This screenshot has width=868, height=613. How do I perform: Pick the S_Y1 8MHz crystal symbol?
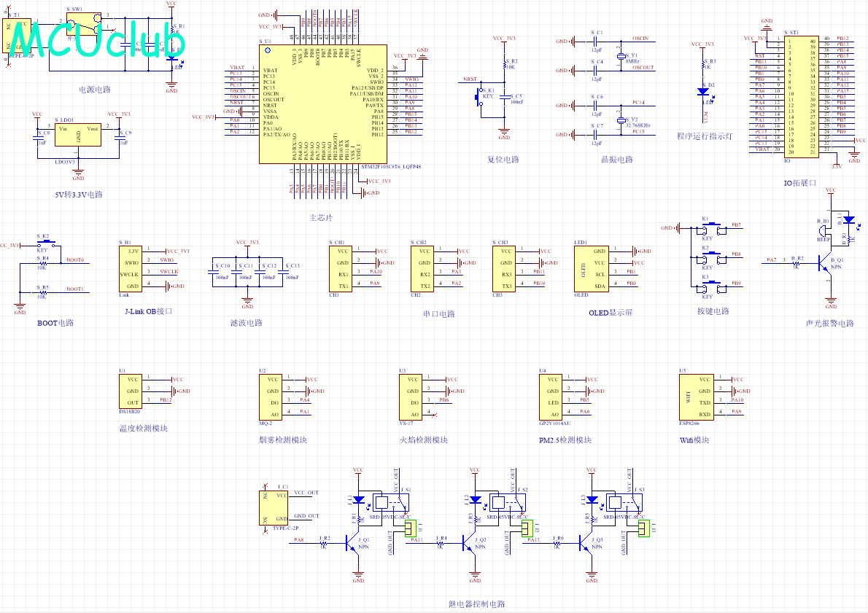click(621, 56)
